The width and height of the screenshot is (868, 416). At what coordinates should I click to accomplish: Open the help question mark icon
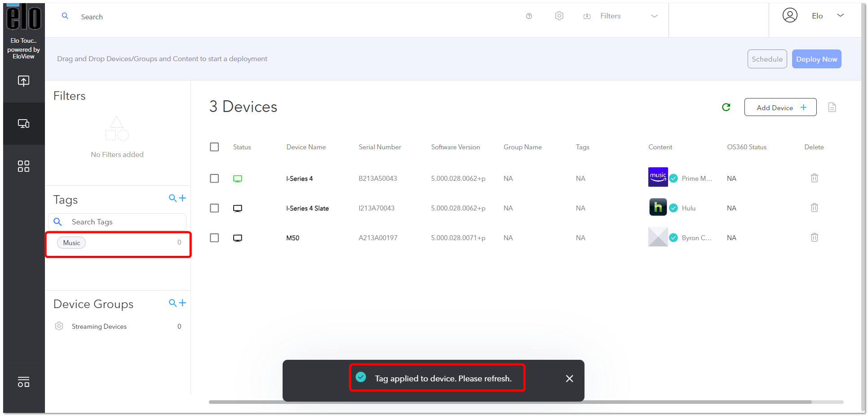529,16
